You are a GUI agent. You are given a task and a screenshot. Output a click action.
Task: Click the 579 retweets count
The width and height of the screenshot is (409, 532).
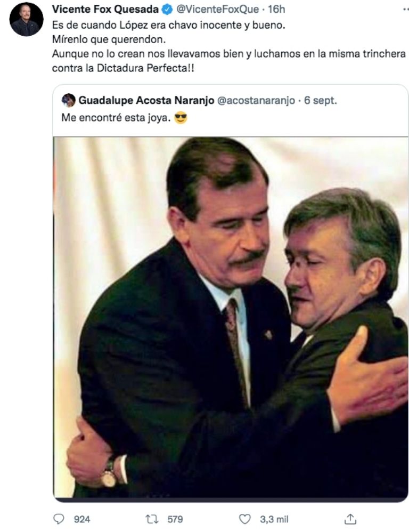click(x=175, y=519)
